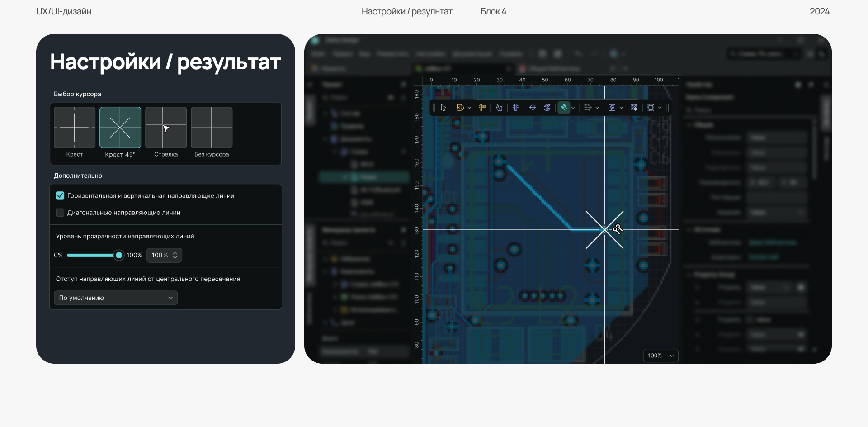This screenshot has width=868, height=427.
Task: Expand the dashed region tool dropdown
Action: (660, 108)
